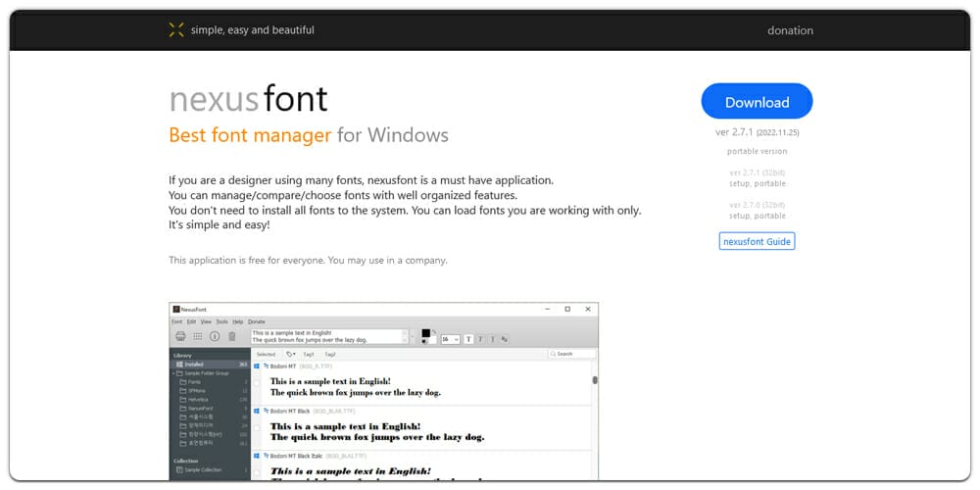Click the Bodoni MT Black font name

pyautogui.click(x=290, y=412)
